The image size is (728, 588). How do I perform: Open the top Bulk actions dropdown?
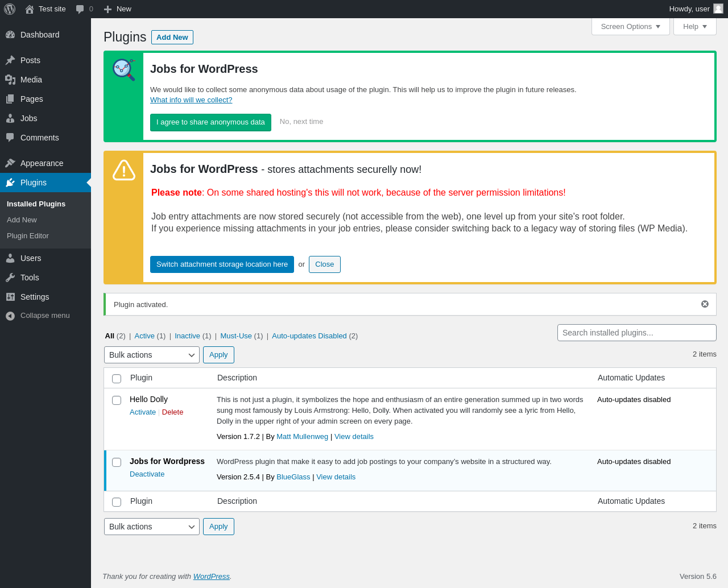point(152,355)
